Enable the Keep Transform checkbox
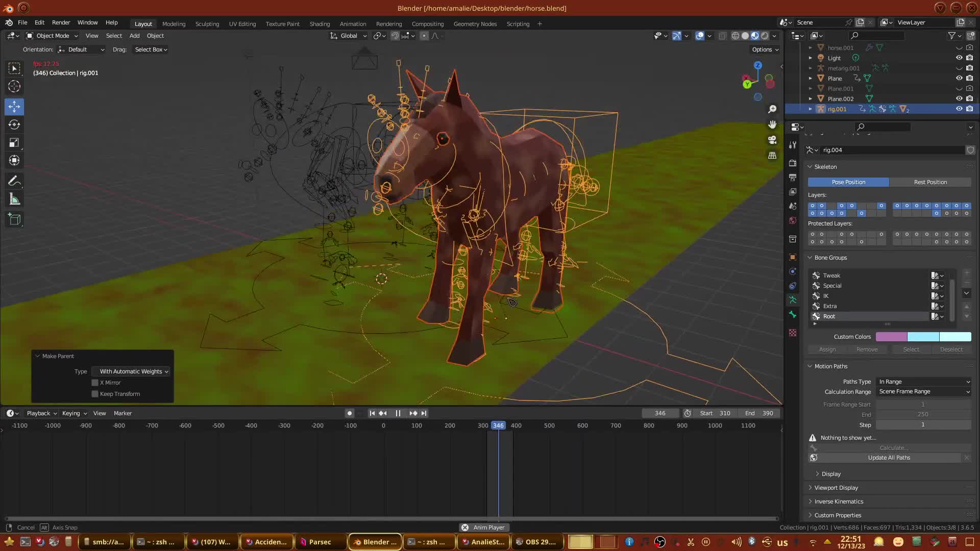The height and width of the screenshot is (551, 980). pos(95,394)
